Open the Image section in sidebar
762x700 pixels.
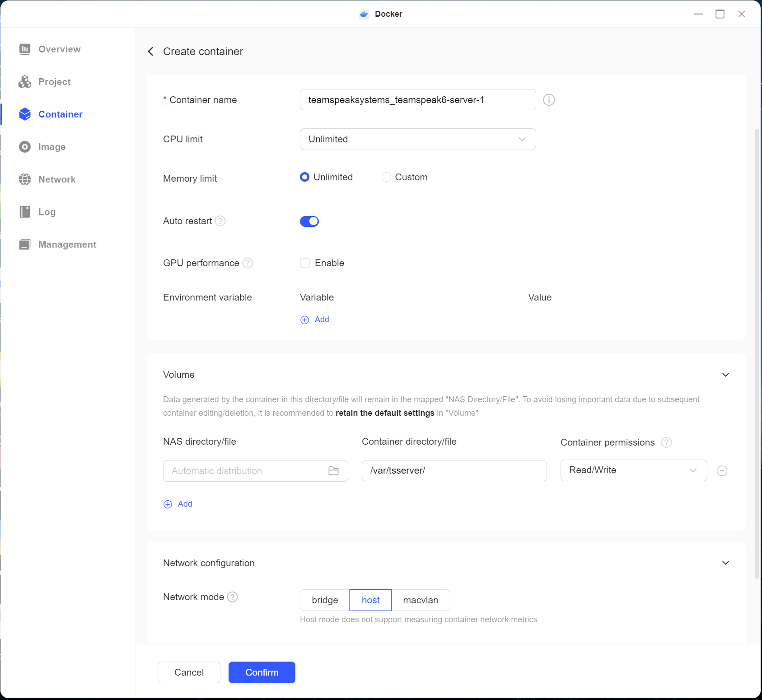click(x=51, y=147)
